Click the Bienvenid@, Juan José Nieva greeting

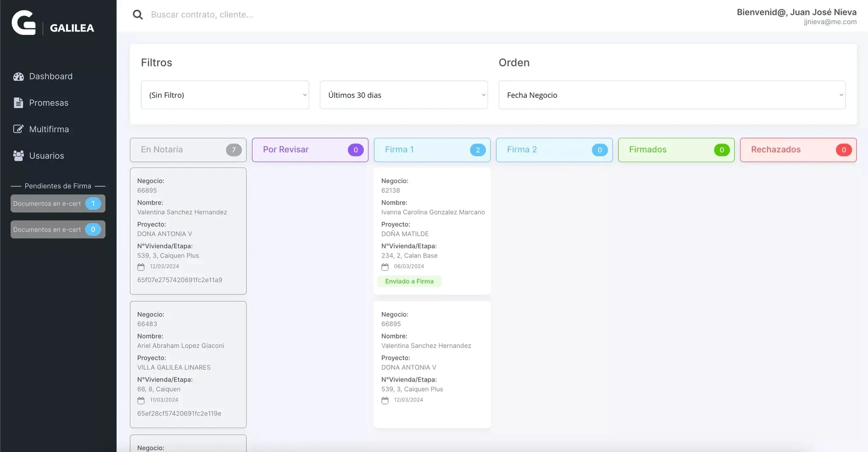point(797,12)
